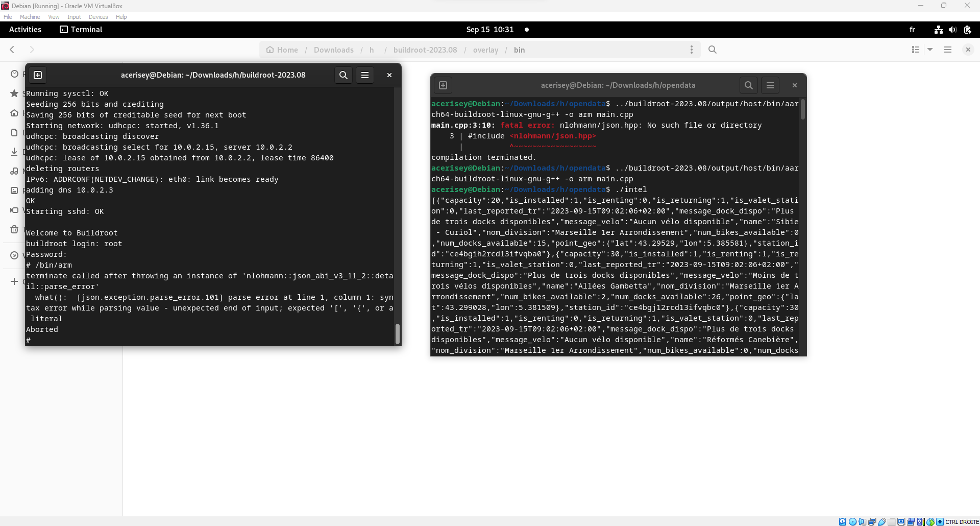Open Videos camera icon in the Files sidebar
The width and height of the screenshot is (980, 526).
(14, 210)
